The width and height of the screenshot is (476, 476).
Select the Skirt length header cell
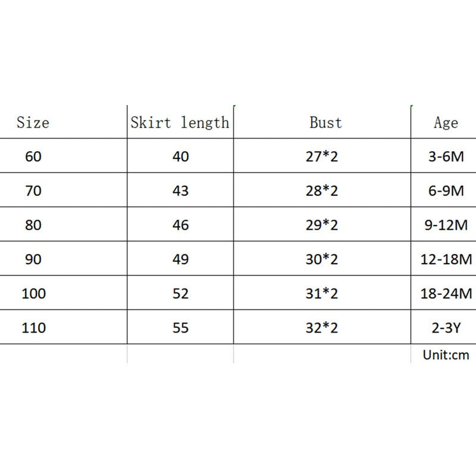(180, 123)
